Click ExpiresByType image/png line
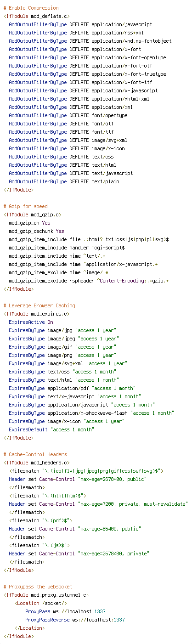192x644 pixels. pos(62,355)
